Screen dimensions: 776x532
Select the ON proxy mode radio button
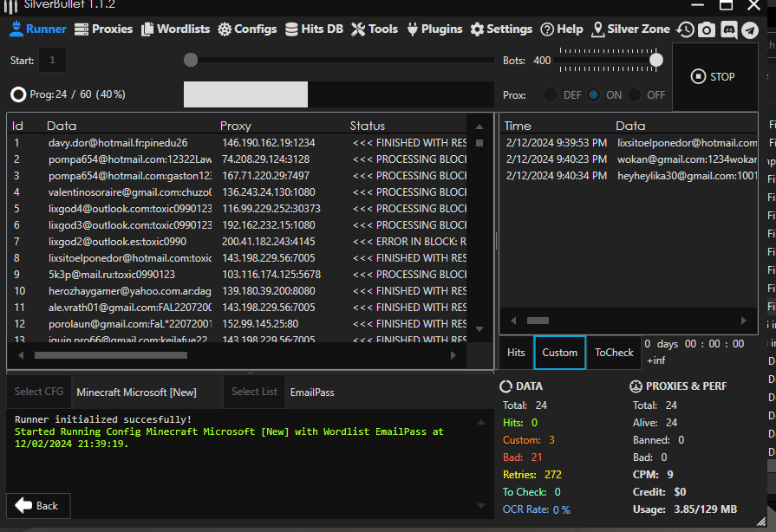[x=593, y=94]
